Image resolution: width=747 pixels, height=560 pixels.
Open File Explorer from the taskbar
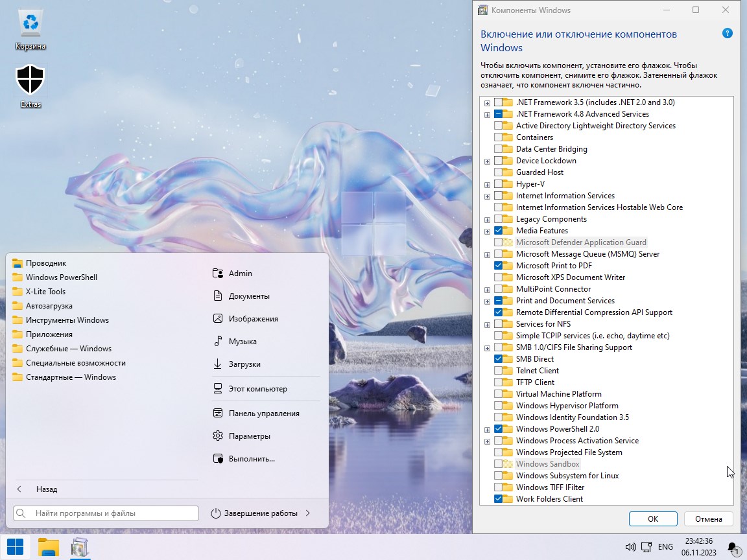point(49,547)
